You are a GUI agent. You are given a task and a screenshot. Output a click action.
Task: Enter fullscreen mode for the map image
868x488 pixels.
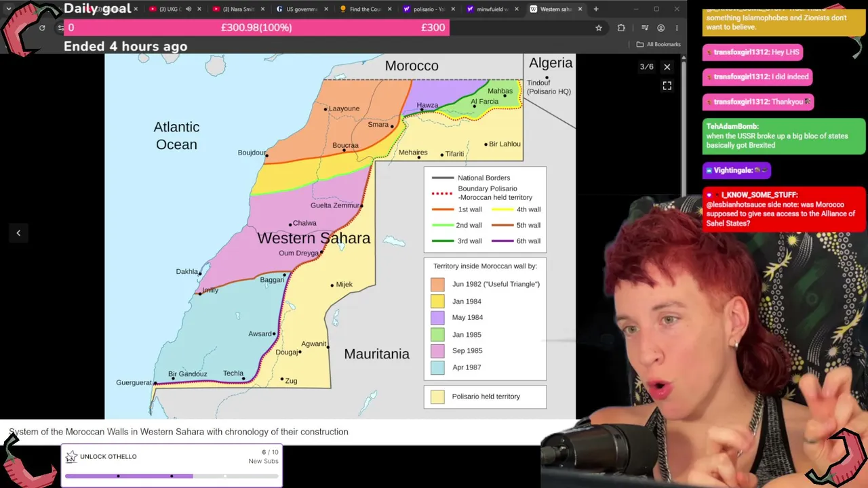667,85
